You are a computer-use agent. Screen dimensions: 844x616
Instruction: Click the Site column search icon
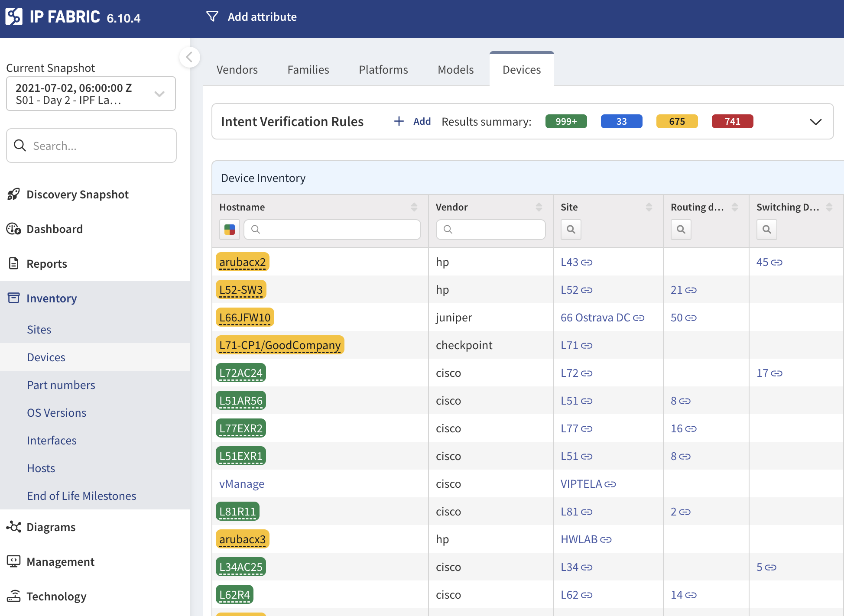[x=571, y=229]
